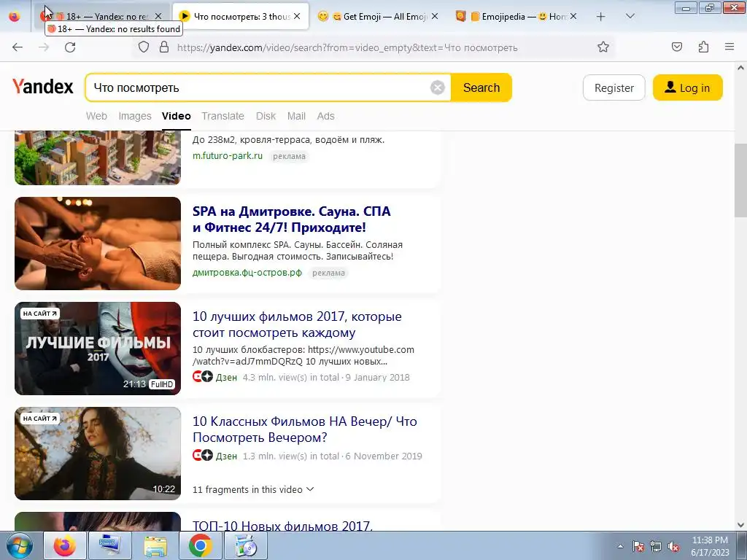Select the Video search category
747x560 pixels.
pyautogui.click(x=177, y=116)
